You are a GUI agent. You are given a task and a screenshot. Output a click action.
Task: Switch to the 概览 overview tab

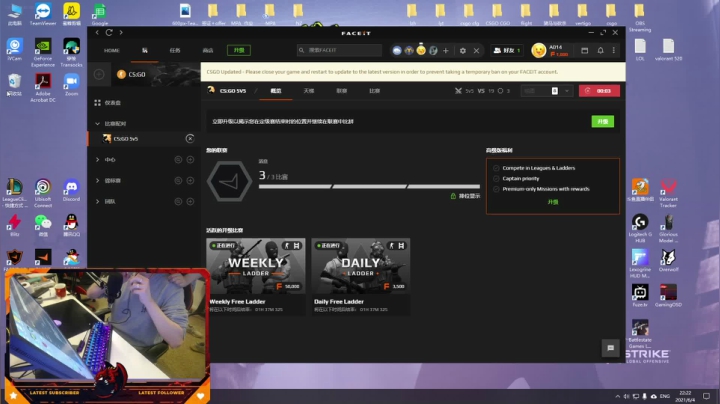pos(276,91)
